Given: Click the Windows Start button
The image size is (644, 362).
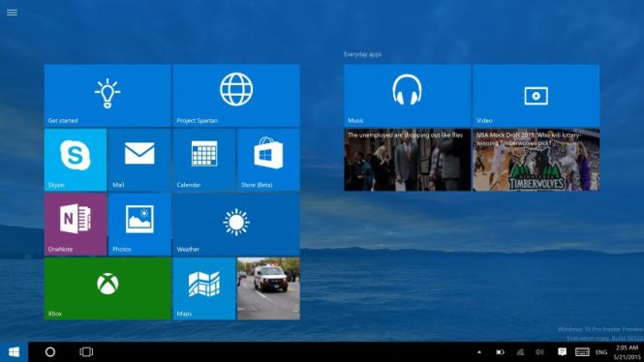Looking at the screenshot, I should [x=14, y=352].
